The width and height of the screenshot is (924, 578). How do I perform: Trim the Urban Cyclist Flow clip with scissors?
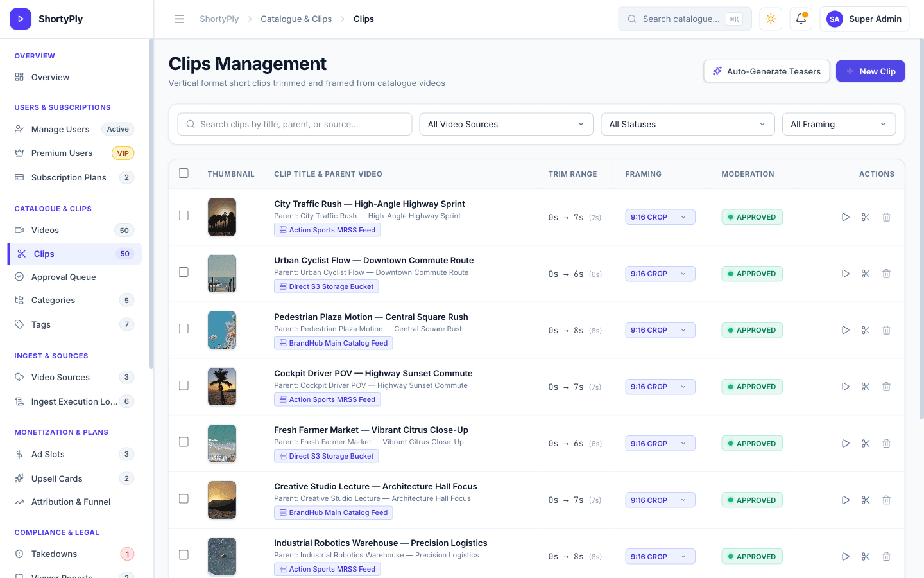866,274
